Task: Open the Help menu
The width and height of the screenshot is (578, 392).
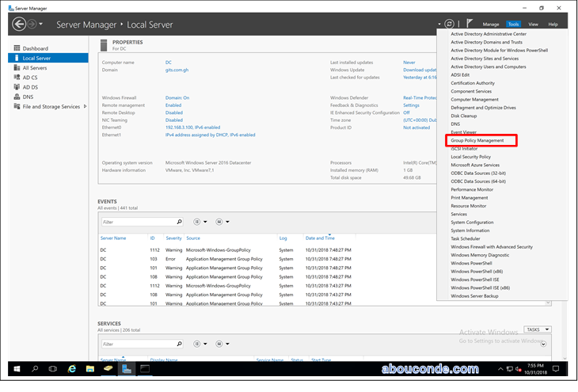Action: coord(553,25)
